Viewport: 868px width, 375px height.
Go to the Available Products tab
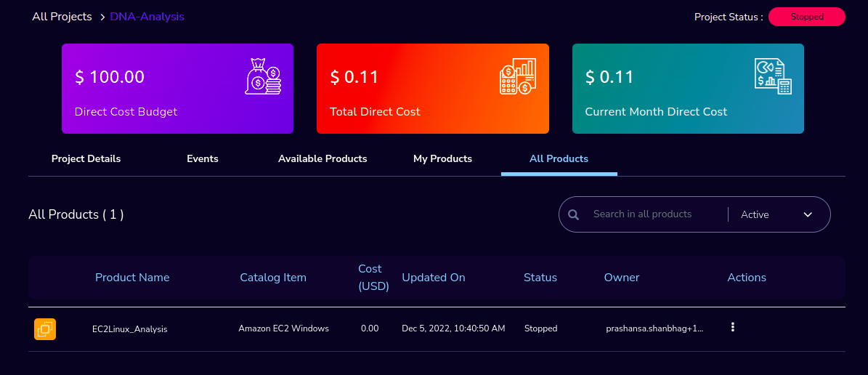[323, 159]
